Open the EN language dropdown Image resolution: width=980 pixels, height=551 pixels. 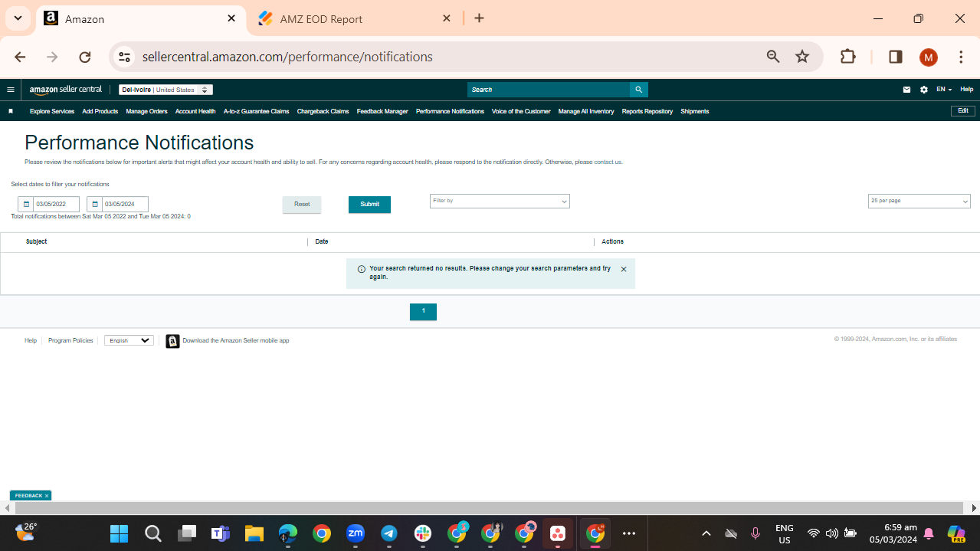click(x=944, y=90)
